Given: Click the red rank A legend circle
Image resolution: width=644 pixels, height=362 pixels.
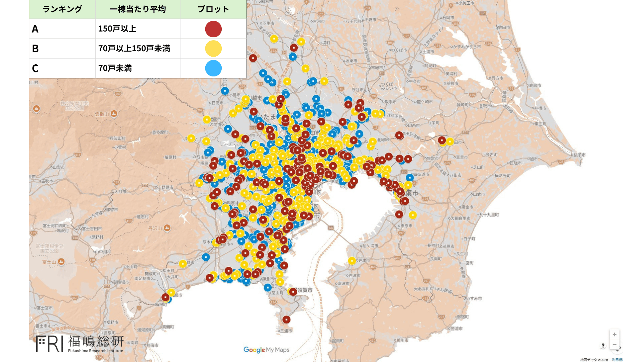Looking at the screenshot, I should tap(213, 29).
